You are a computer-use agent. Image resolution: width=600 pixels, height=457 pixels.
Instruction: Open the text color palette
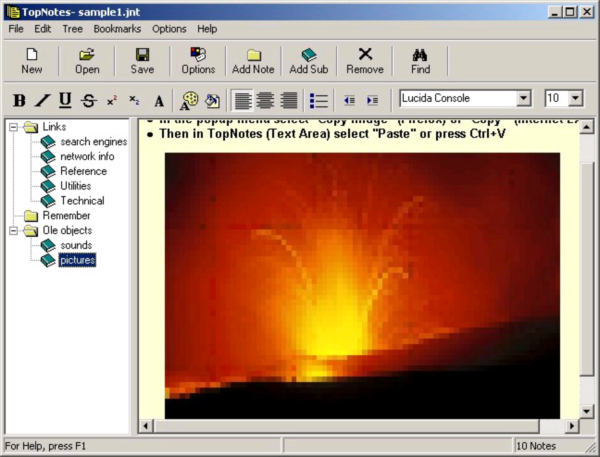188,100
